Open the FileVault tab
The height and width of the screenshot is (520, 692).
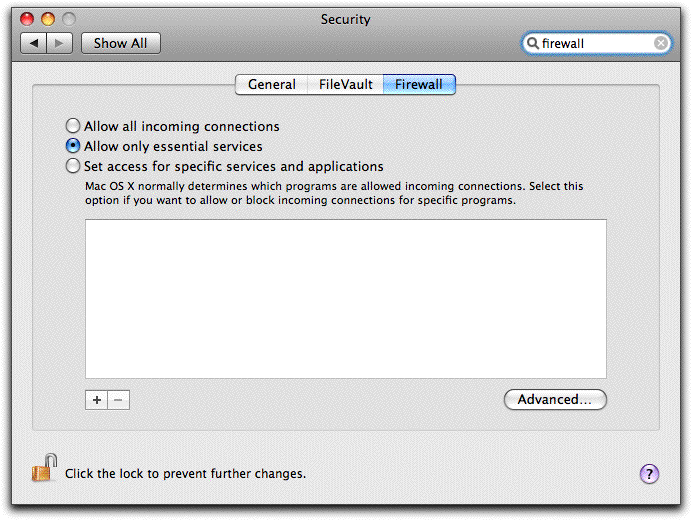tap(345, 85)
